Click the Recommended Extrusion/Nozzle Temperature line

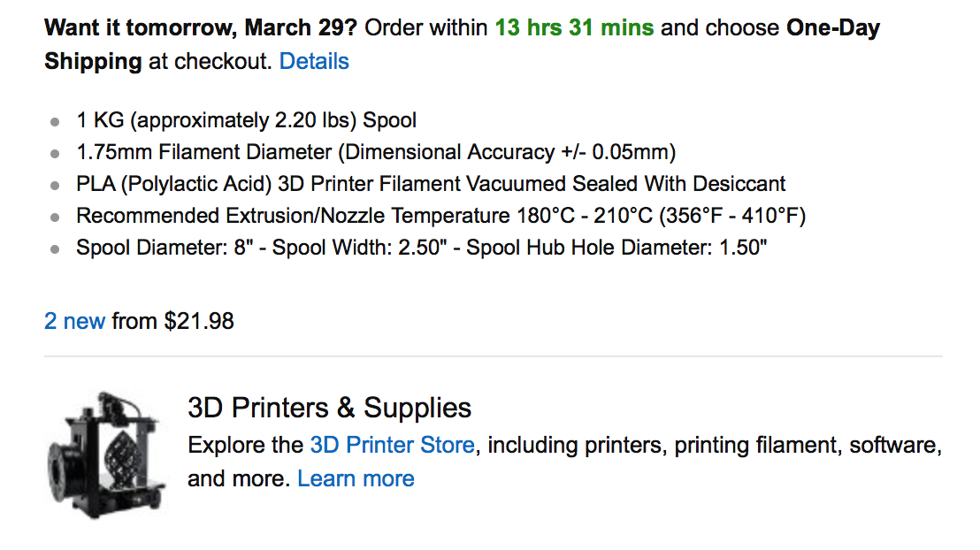click(440, 216)
